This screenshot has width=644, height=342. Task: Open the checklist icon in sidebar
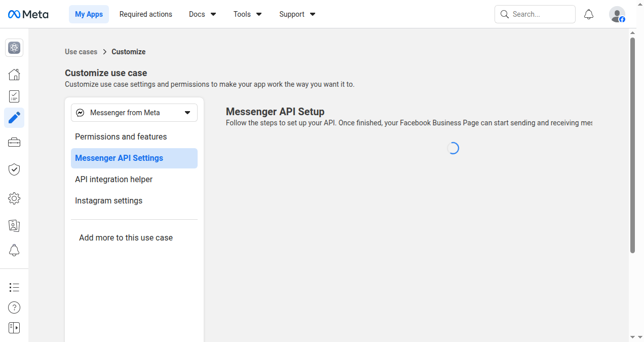tap(14, 96)
